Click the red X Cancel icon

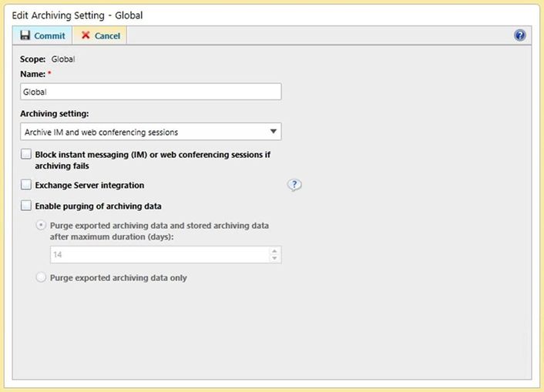(86, 35)
